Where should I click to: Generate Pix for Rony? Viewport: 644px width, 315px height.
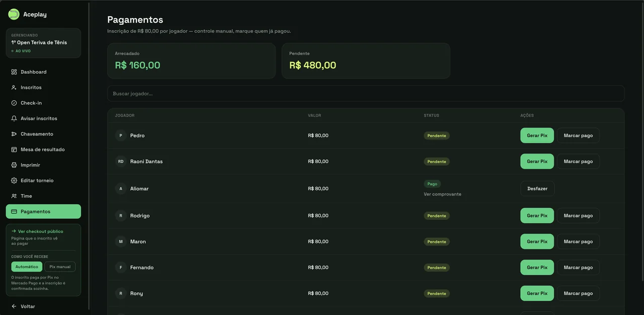point(537,293)
